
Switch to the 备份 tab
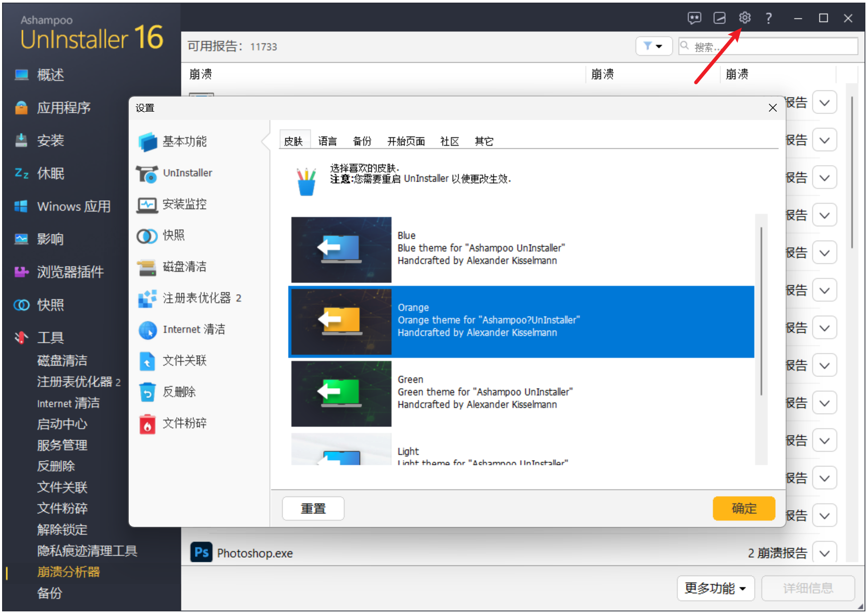(362, 141)
